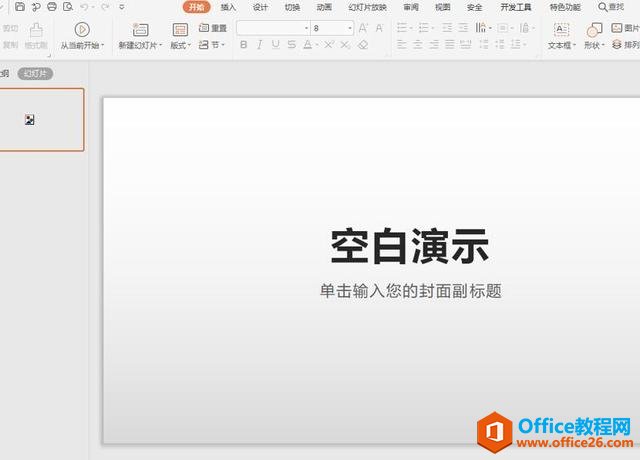This screenshot has height=460, width=640.
Task: Click the justify alignment icon
Action: coord(449,44)
